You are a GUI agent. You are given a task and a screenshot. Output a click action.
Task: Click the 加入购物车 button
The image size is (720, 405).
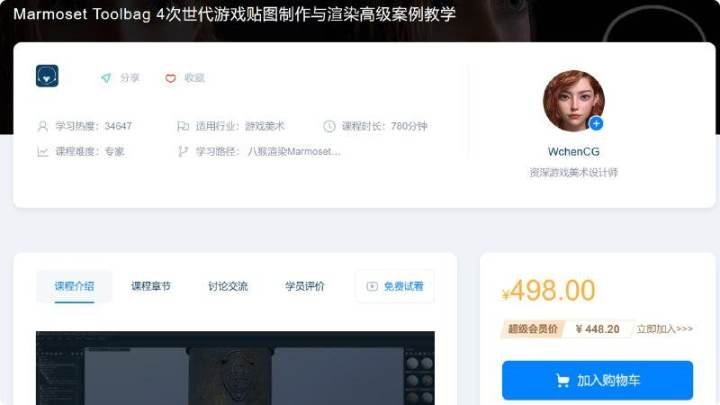[x=597, y=380]
